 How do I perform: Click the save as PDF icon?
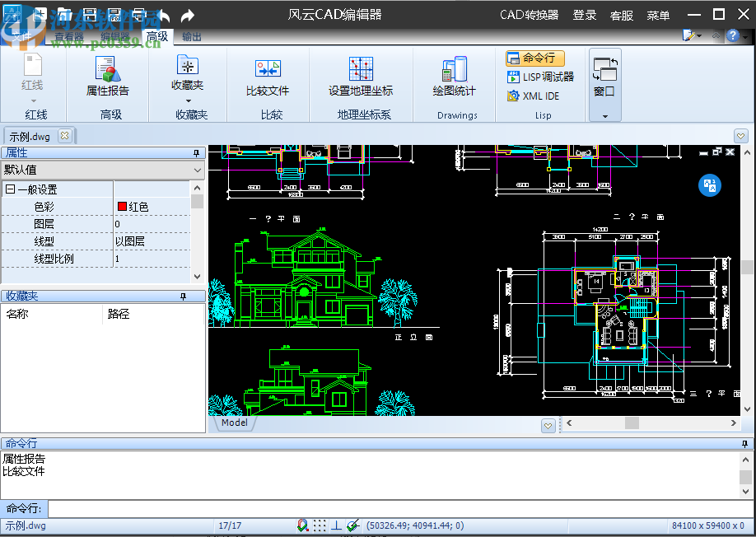tap(114, 15)
